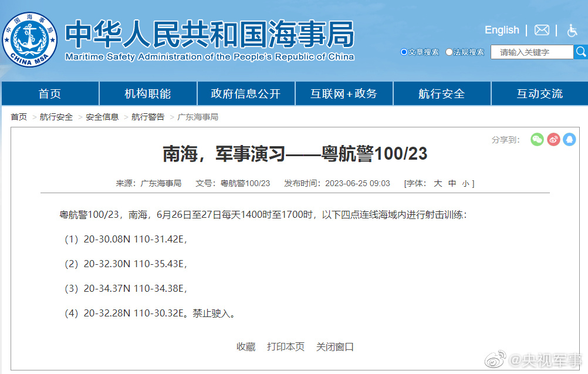Viewport: 588px width, 374px height.
Task: Set font size to 中
Action: (x=452, y=183)
